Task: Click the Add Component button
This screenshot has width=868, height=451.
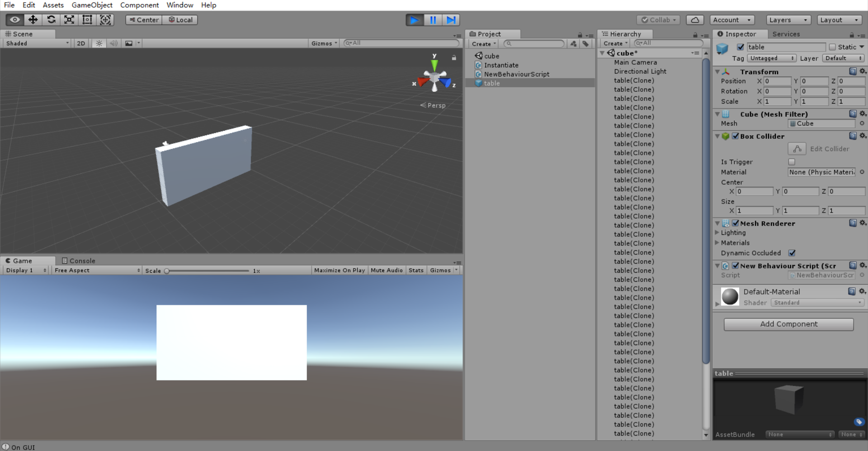Action: tap(788, 324)
